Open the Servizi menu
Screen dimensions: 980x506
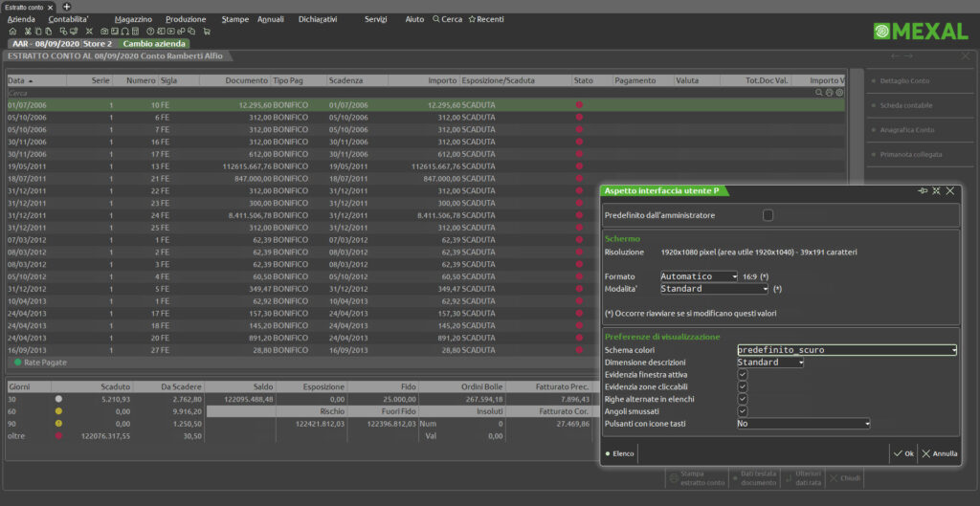pos(375,19)
